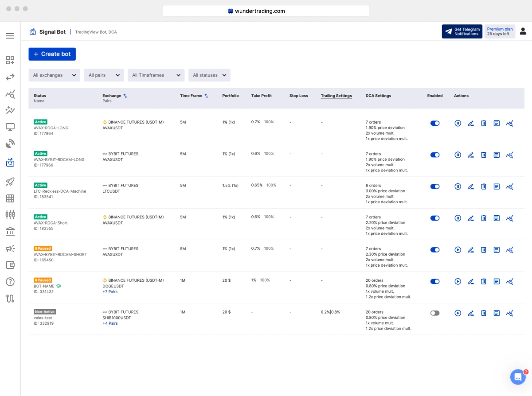Pause the AVAX-RDCA-LONG bot

coord(458,123)
